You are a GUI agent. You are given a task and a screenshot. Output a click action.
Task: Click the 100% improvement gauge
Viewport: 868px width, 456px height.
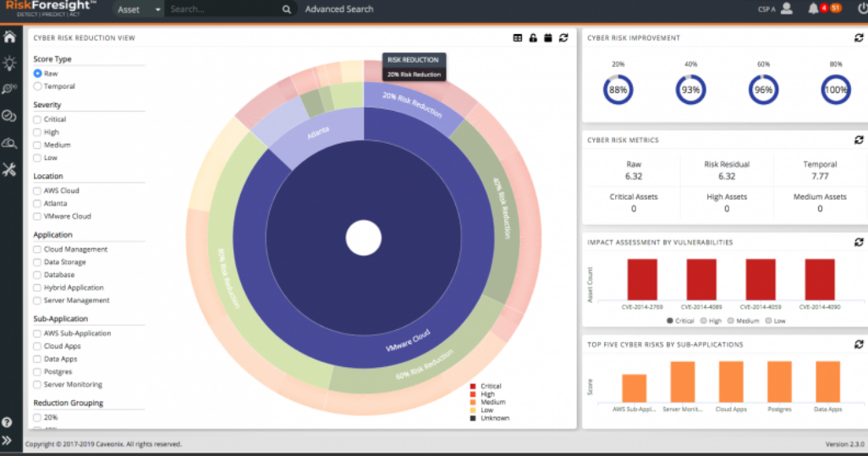[x=836, y=90]
